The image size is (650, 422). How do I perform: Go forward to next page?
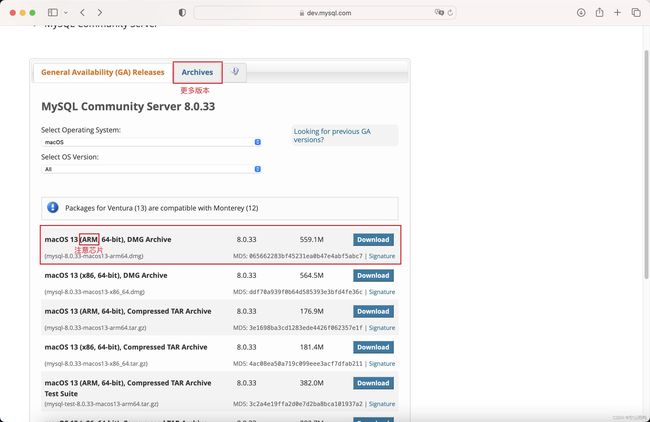[99, 12]
